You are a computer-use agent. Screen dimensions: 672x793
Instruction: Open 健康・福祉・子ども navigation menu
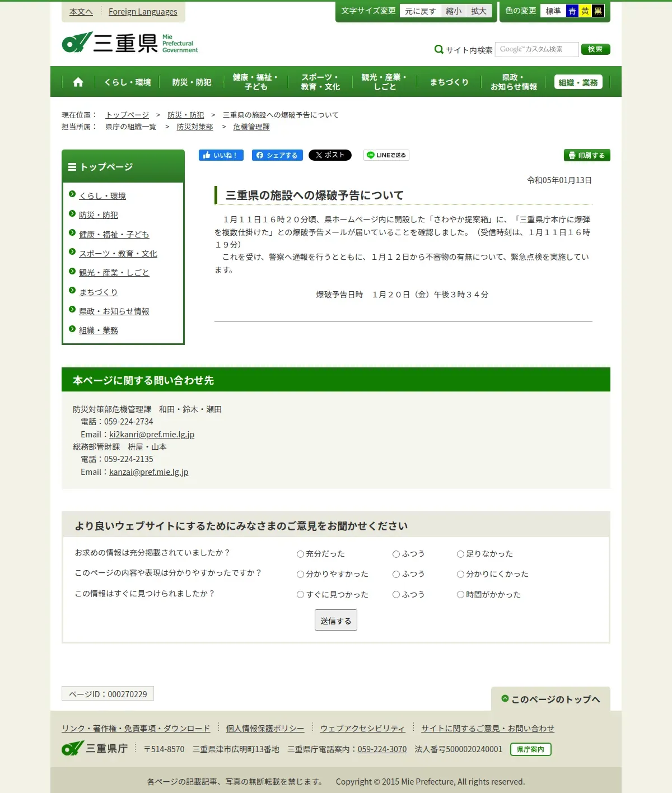[x=255, y=82]
